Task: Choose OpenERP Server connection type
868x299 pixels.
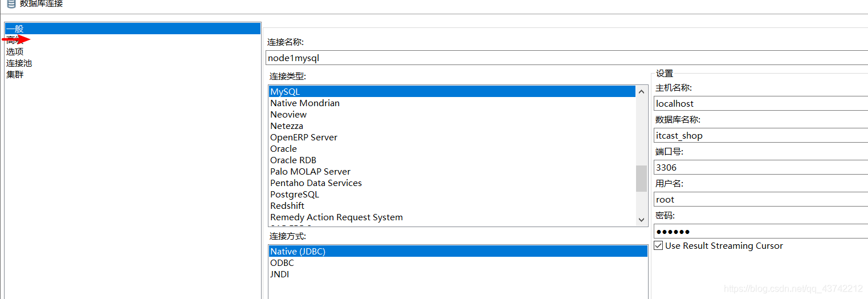Action: click(x=304, y=137)
